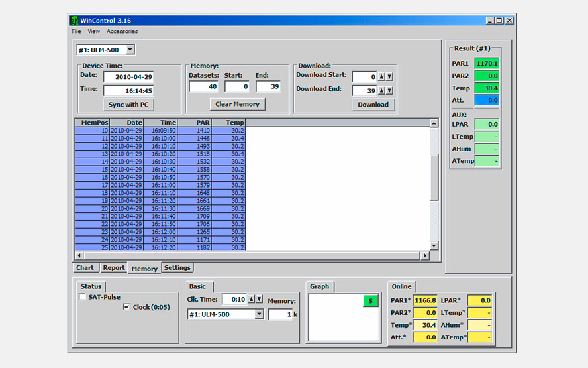Open the File menu

pos(77,31)
